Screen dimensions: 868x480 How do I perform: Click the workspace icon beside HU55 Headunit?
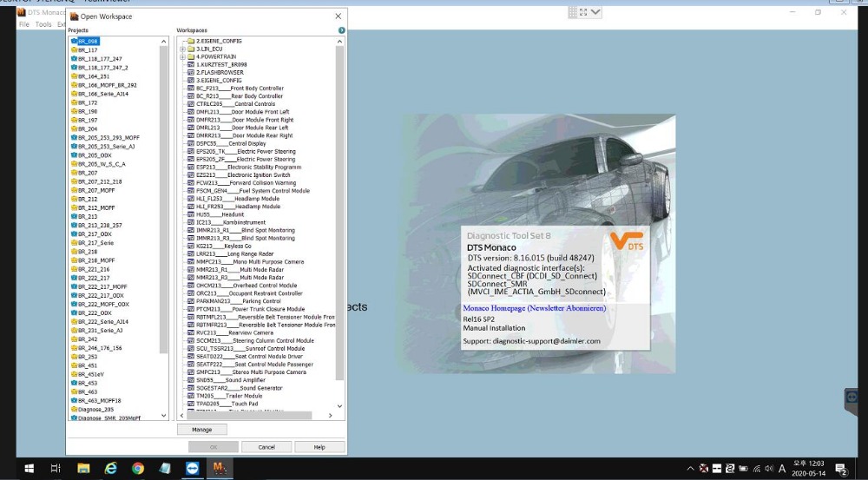(191, 214)
